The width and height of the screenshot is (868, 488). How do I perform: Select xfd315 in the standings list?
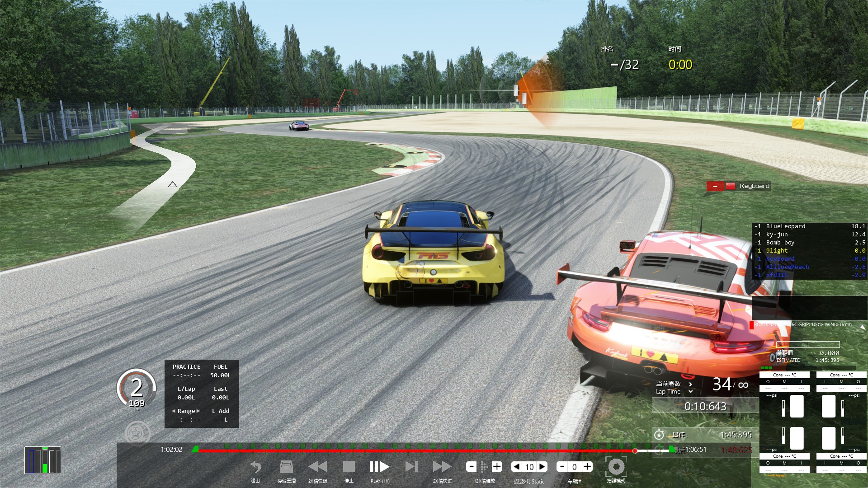coord(809,275)
